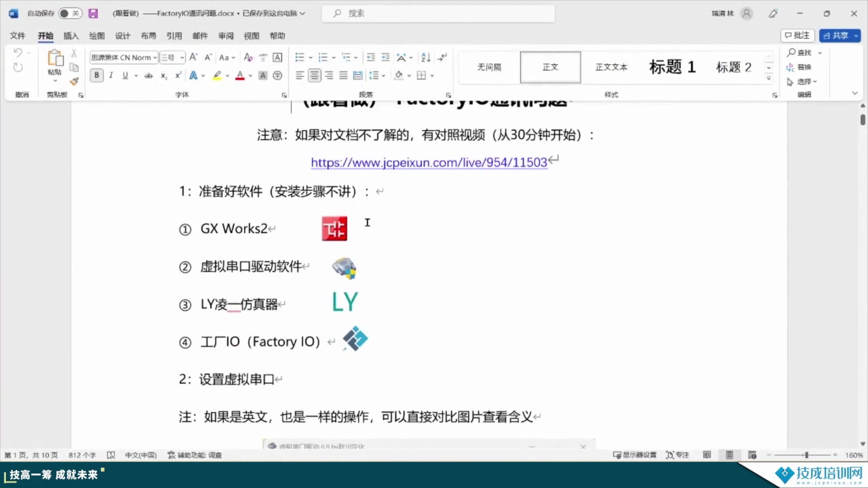
Task: Click the Save disk icon
Action: (93, 14)
